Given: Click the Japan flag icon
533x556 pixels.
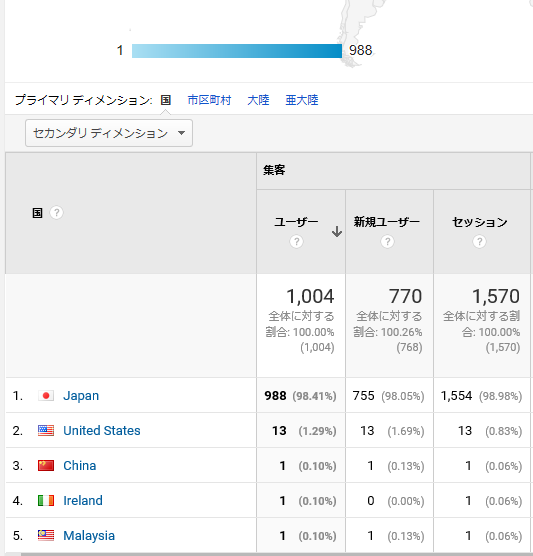Looking at the screenshot, I should [46, 396].
